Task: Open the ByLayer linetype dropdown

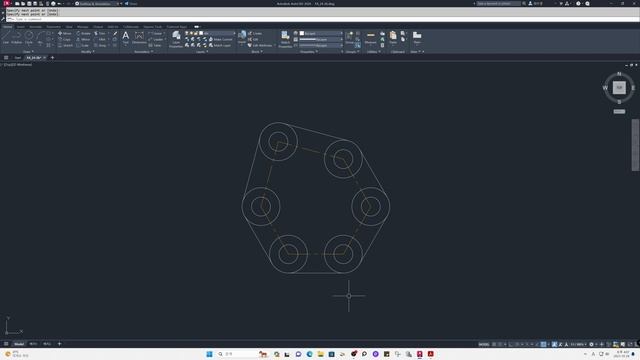Action: (321, 45)
